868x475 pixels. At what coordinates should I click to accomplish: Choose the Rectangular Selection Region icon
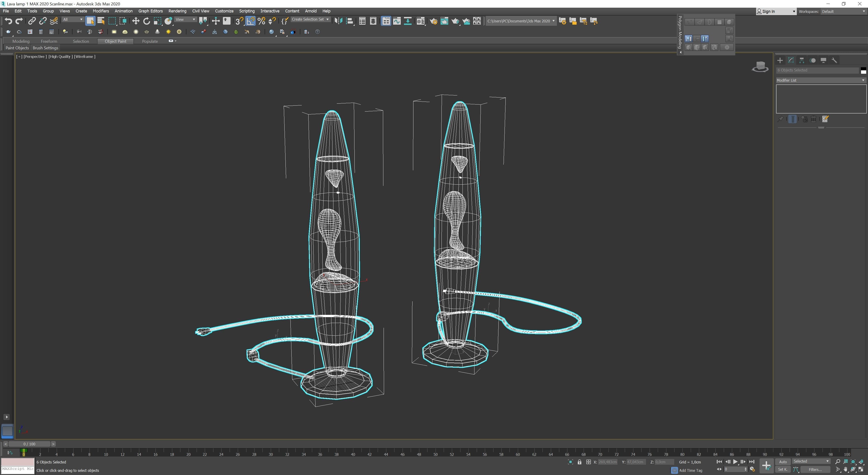coord(112,21)
